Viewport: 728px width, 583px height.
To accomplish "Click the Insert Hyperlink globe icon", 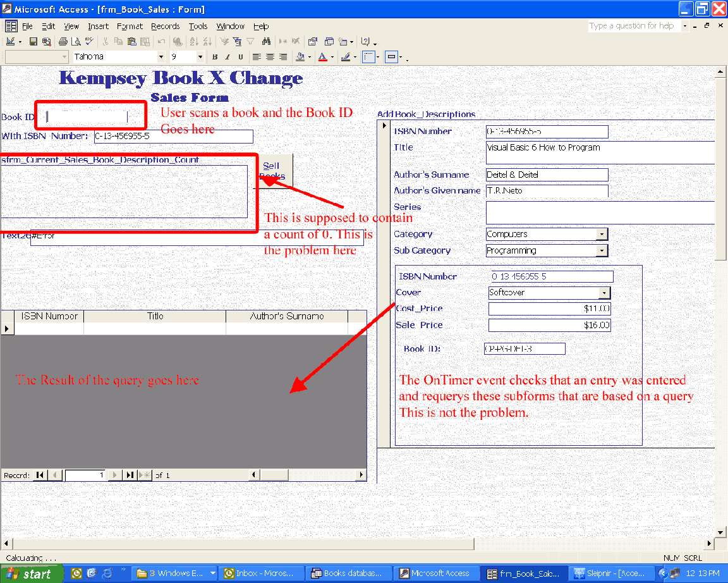I will pos(178,42).
